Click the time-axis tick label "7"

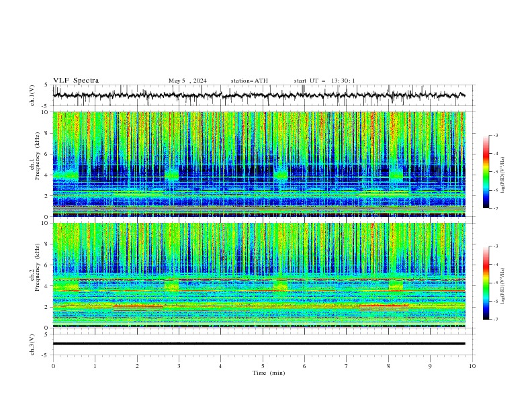pos(347,366)
